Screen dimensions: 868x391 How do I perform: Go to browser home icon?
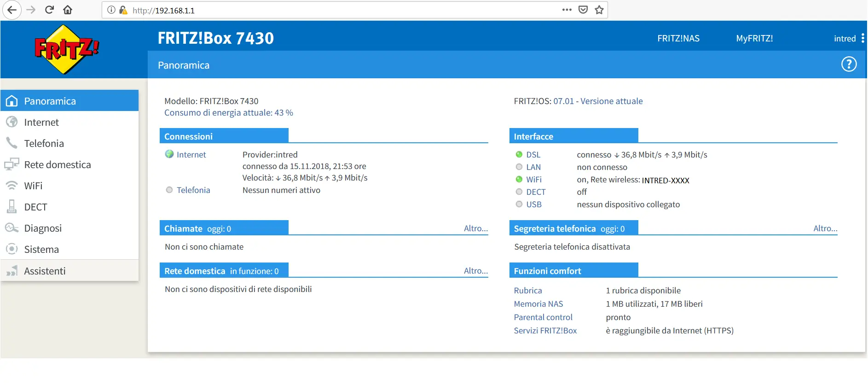click(68, 10)
